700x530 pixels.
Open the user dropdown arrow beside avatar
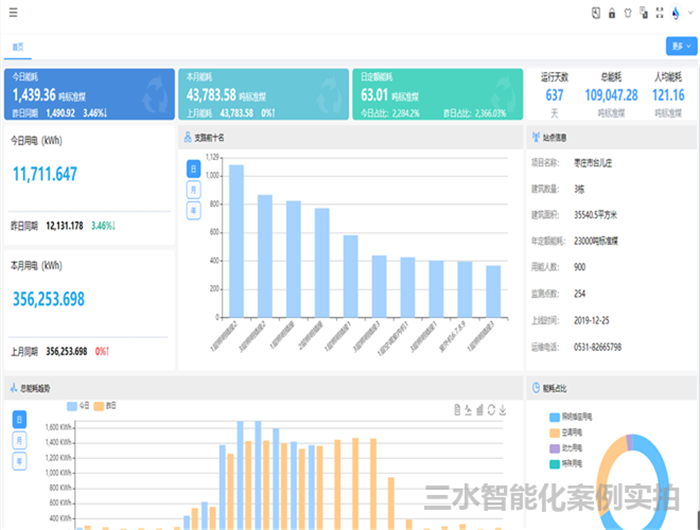[x=690, y=14]
